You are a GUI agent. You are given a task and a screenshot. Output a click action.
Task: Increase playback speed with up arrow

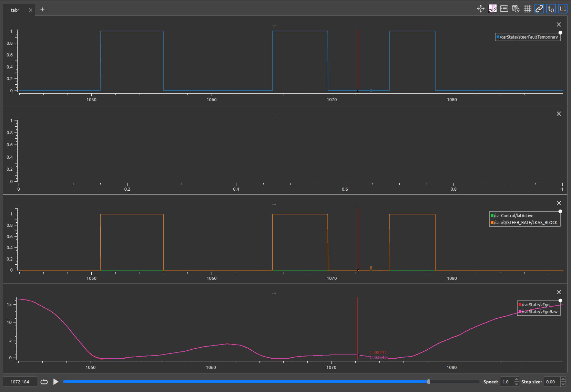[516, 379]
